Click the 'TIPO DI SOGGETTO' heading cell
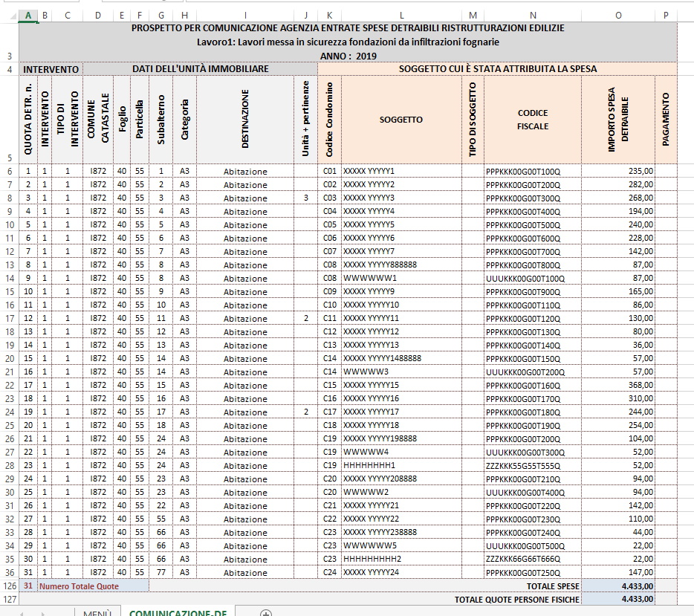The height and width of the screenshot is (616, 694). point(473,120)
